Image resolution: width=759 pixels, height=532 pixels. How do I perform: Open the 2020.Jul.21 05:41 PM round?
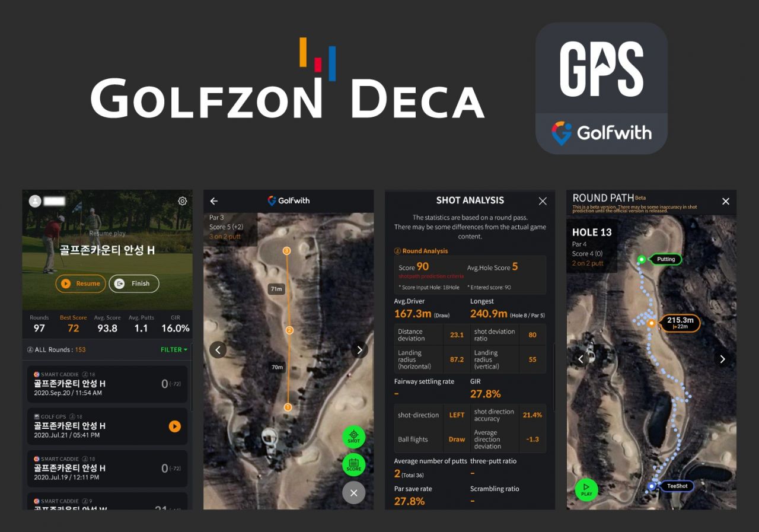coord(107,426)
